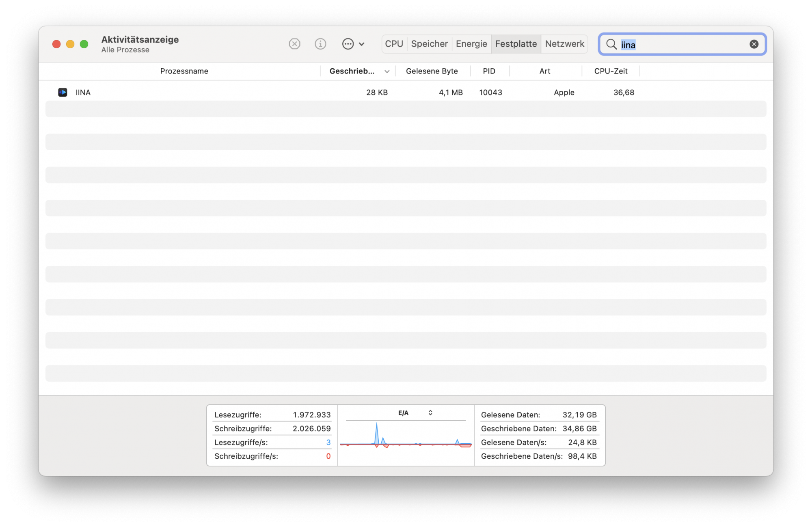This screenshot has width=812, height=527.
Task: Select the Netzwerk tab
Action: tap(564, 44)
